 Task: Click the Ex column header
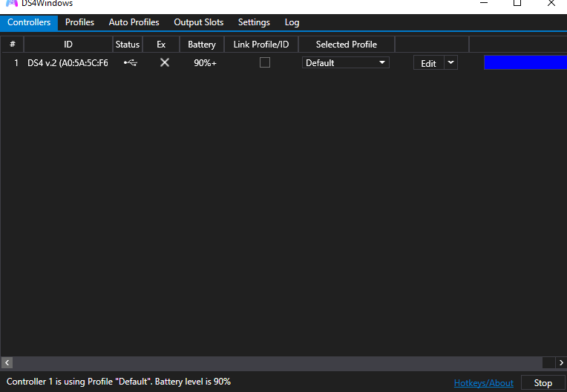coord(161,45)
